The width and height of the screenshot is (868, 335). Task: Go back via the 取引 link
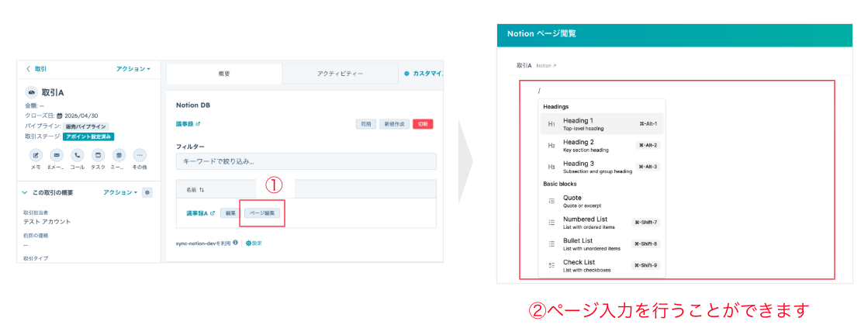[x=36, y=69]
